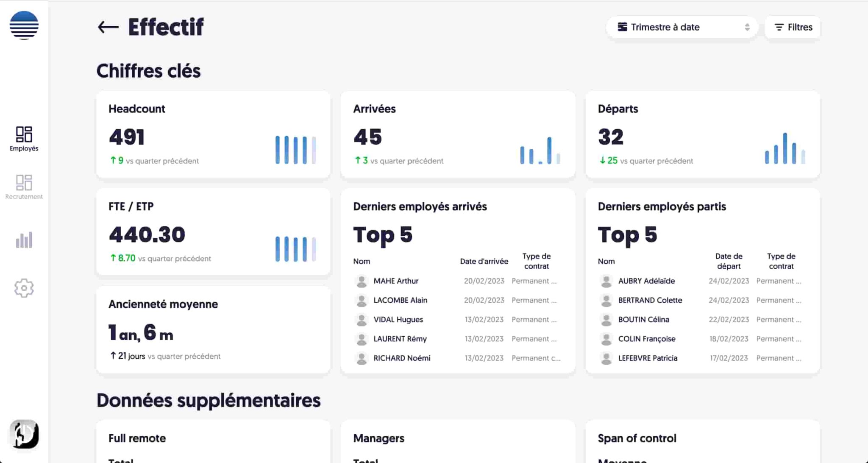
Task: Select LEFEBVRE Patricia departure row
Action: 648,358
